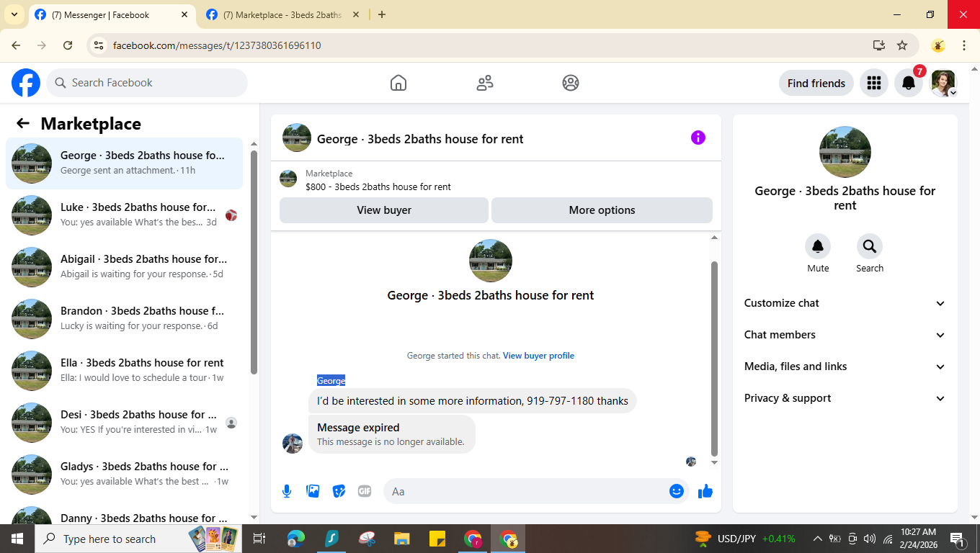Open the Facebook logo home link
This screenshot has width=980, height=553.
[x=26, y=83]
